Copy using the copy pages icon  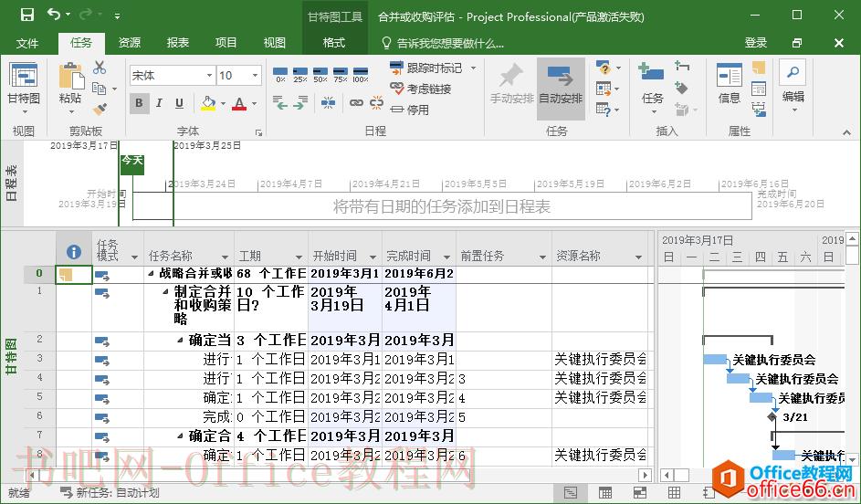[100, 88]
